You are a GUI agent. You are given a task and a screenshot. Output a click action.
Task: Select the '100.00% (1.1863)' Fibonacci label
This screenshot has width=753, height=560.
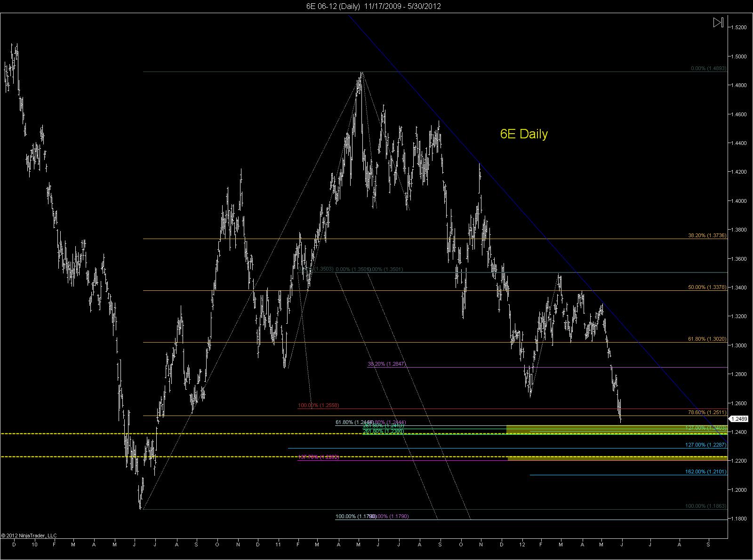(706, 506)
